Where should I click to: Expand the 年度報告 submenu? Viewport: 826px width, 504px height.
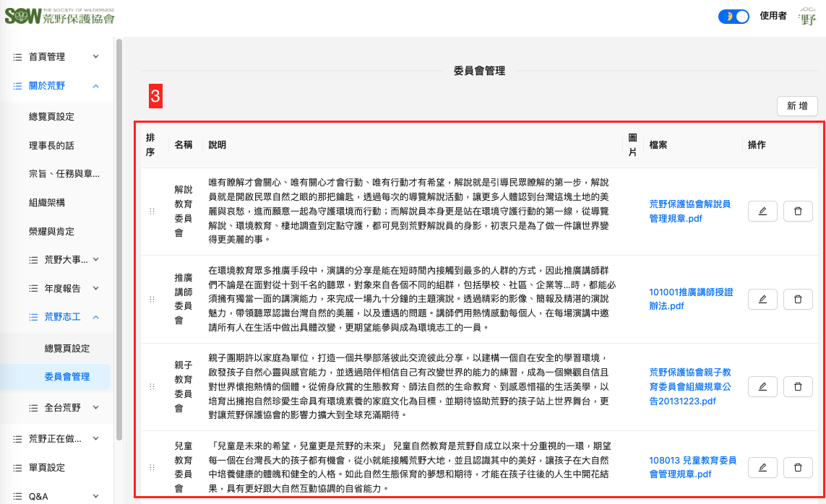point(95,288)
